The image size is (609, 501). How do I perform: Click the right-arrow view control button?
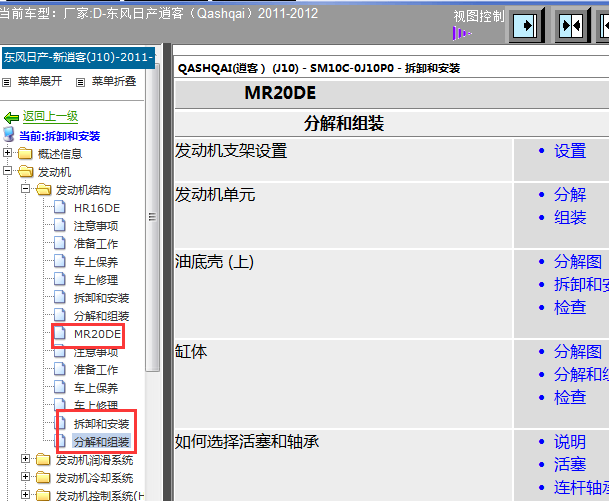point(525,26)
